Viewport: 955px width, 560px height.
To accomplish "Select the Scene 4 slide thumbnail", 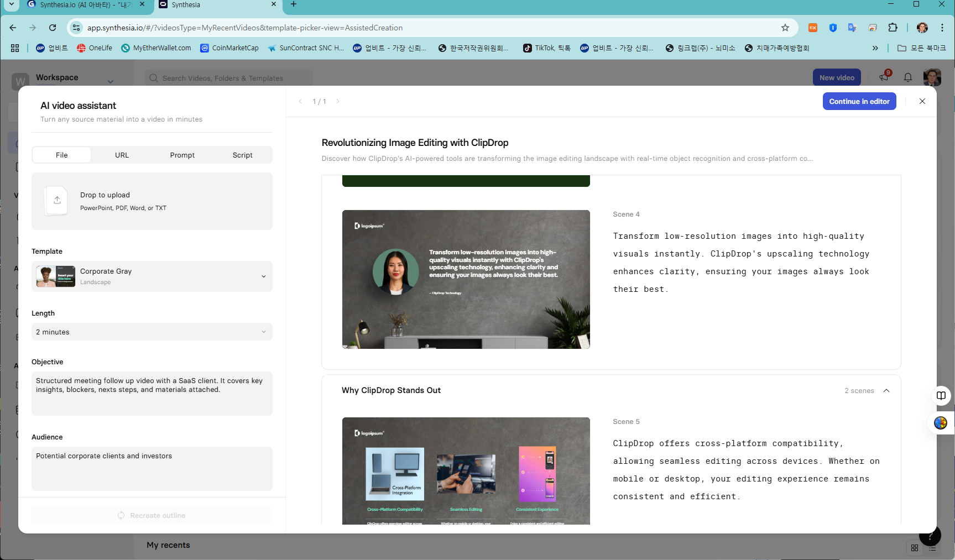I will click(x=466, y=279).
